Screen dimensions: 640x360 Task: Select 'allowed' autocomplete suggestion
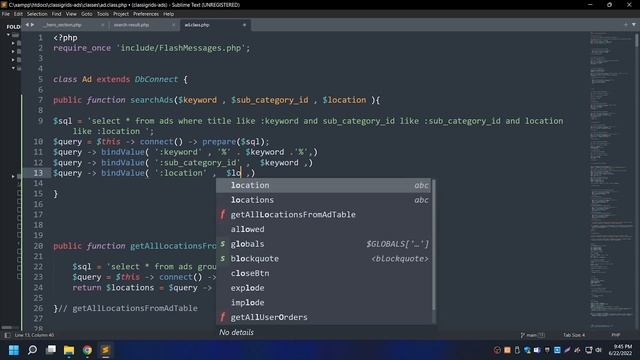pos(323,229)
